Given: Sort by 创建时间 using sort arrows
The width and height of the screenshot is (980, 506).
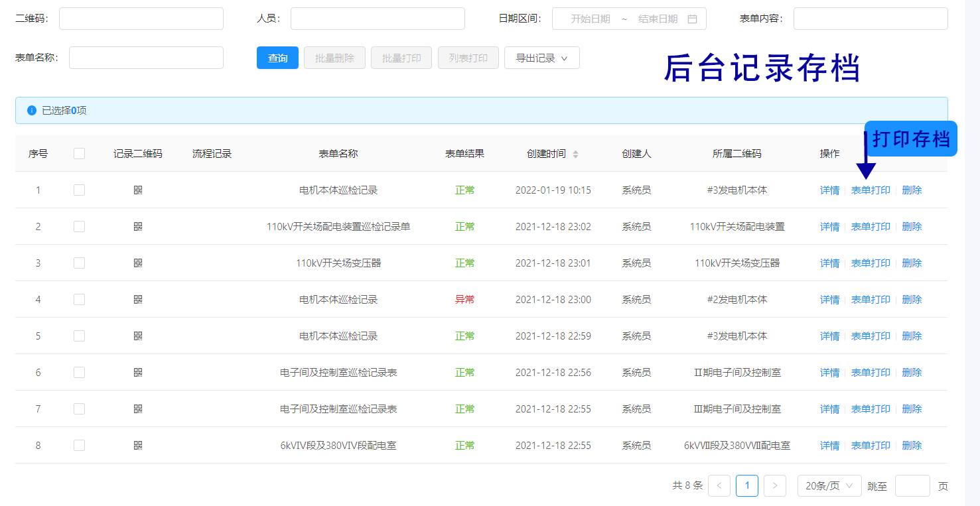Looking at the screenshot, I should 575,154.
